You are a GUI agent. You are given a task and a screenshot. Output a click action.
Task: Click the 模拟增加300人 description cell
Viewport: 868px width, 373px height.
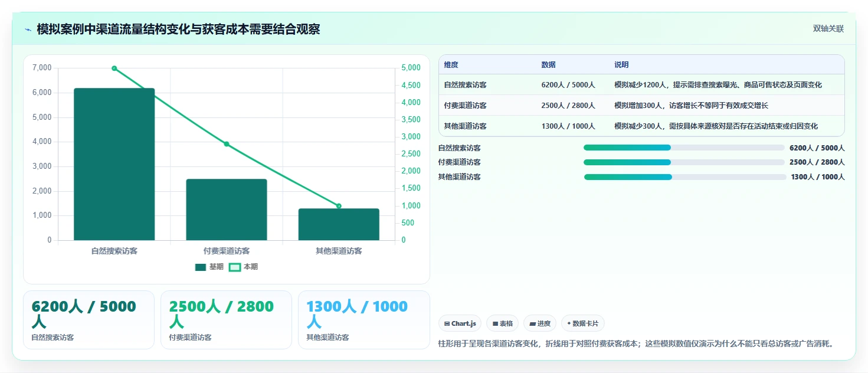tap(727, 106)
